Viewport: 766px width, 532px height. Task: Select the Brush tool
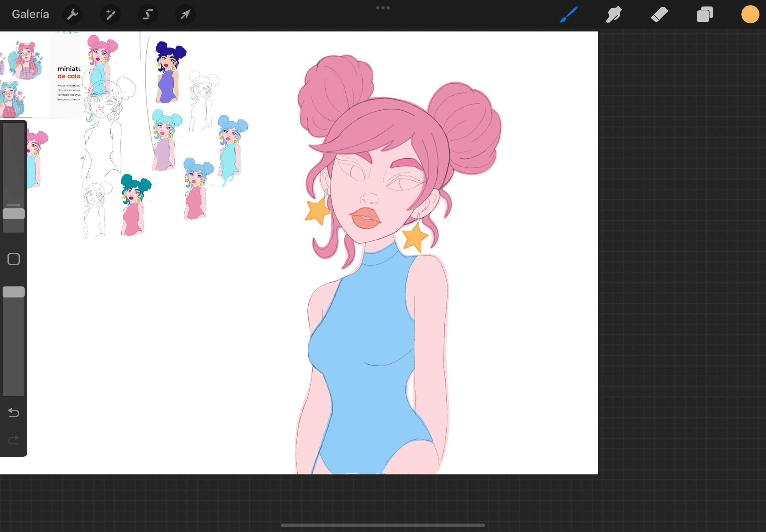(x=568, y=14)
